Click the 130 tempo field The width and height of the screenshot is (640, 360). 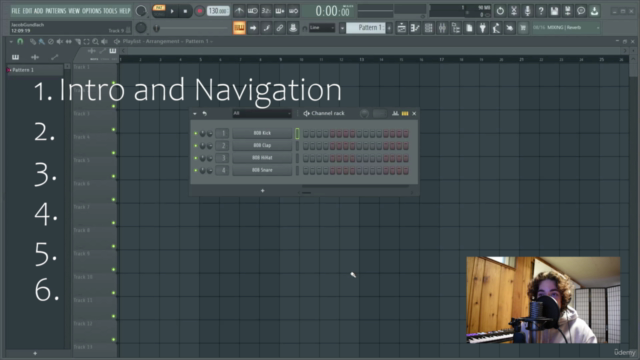point(218,11)
